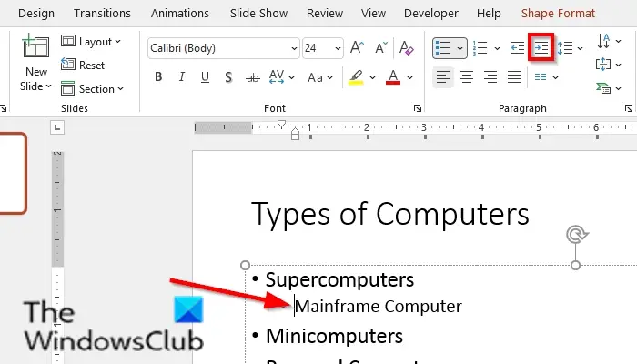Click Increase List Level icon
637x364 pixels.
(541, 48)
